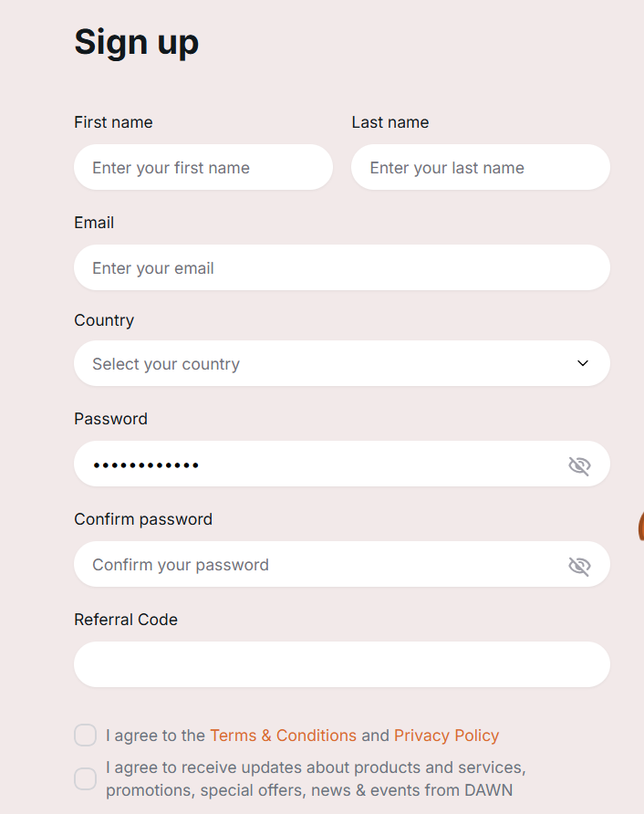Click the Country label text

(x=104, y=320)
